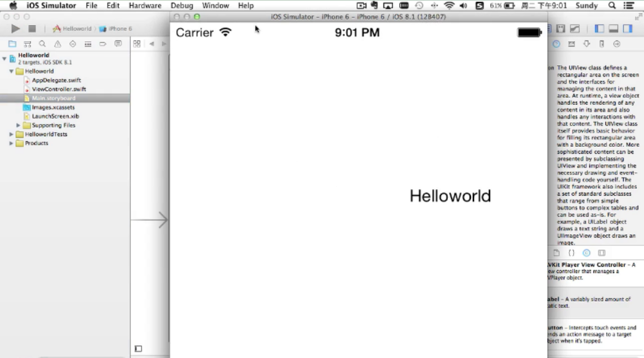This screenshot has width=644, height=358.
Task: Select AppDelegate.swift in navigator
Action: tap(56, 80)
